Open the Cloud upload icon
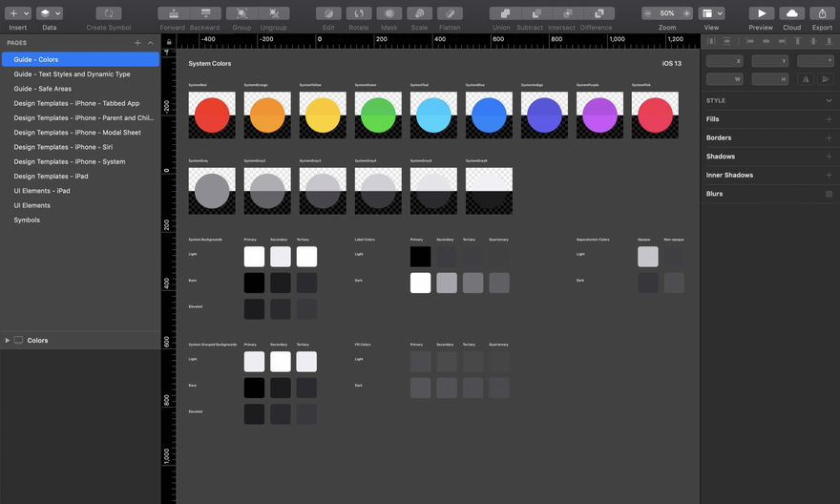Image resolution: width=840 pixels, height=504 pixels. tap(791, 13)
